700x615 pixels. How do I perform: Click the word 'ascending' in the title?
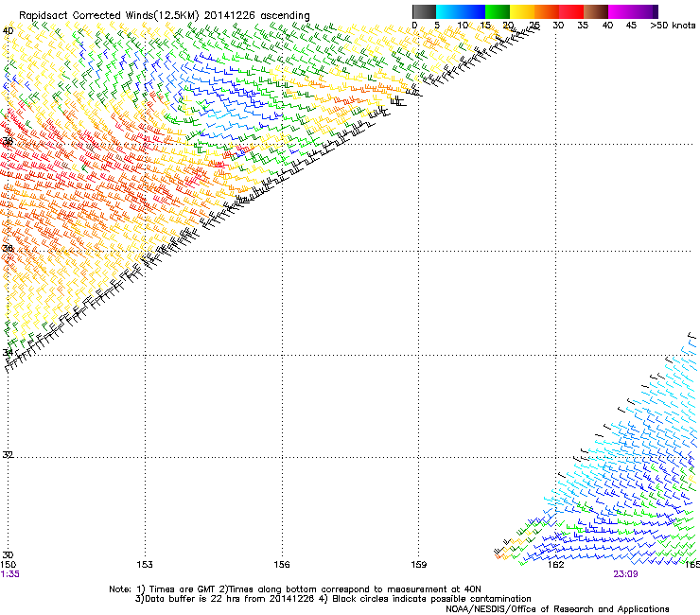coord(285,16)
